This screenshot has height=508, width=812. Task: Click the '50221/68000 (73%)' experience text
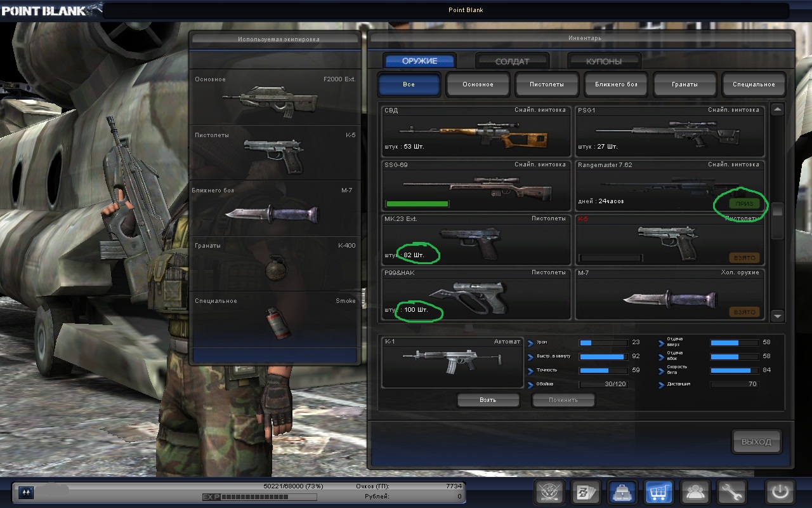coord(293,486)
